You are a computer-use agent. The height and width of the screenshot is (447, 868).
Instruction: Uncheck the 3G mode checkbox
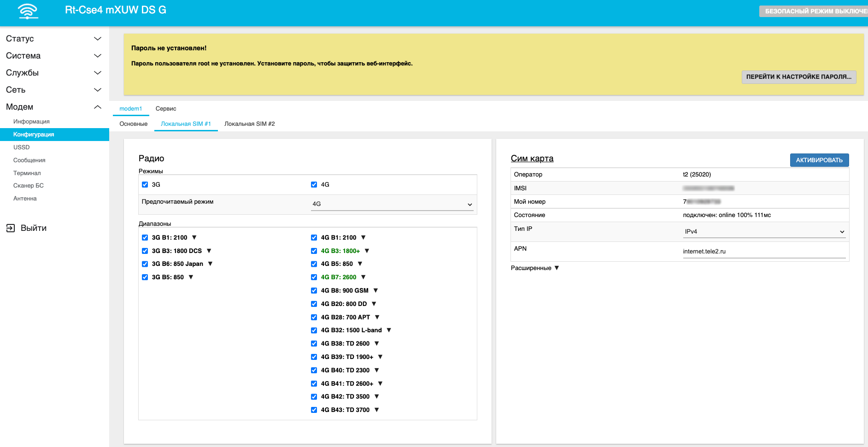tap(145, 184)
